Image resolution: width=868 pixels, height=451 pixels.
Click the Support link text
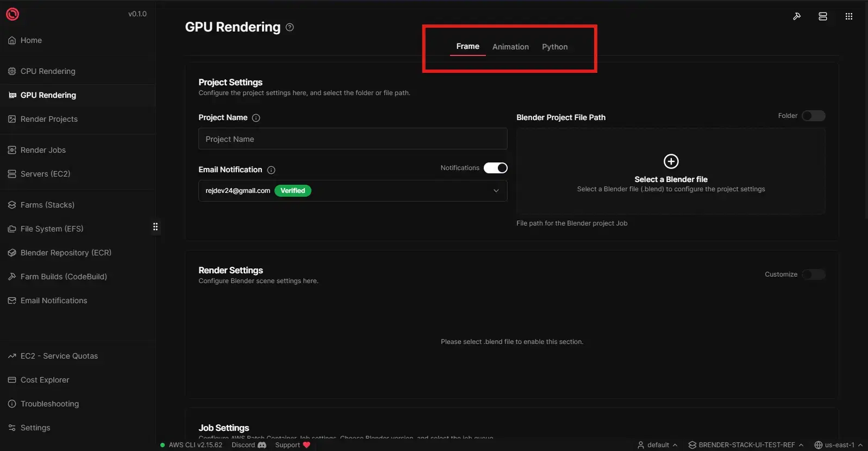tap(288, 445)
